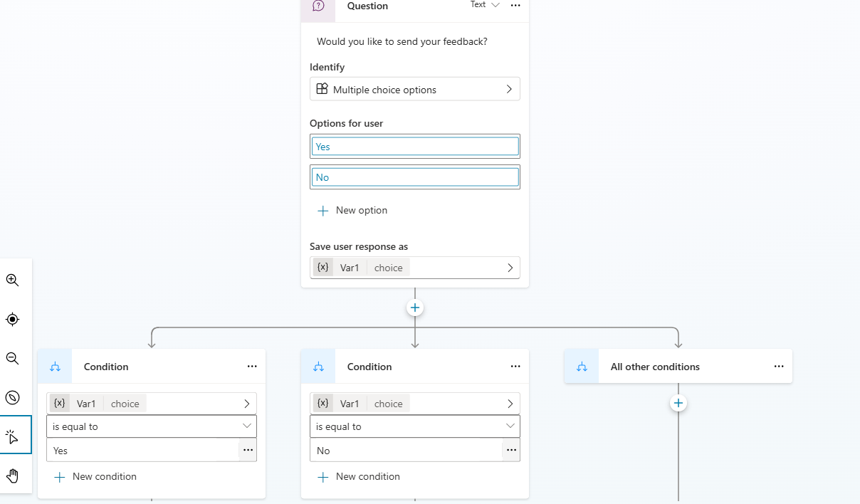Click the 'Condition' title of the Yes branch node
Image resolution: width=860 pixels, height=504 pixels.
(106, 367)
